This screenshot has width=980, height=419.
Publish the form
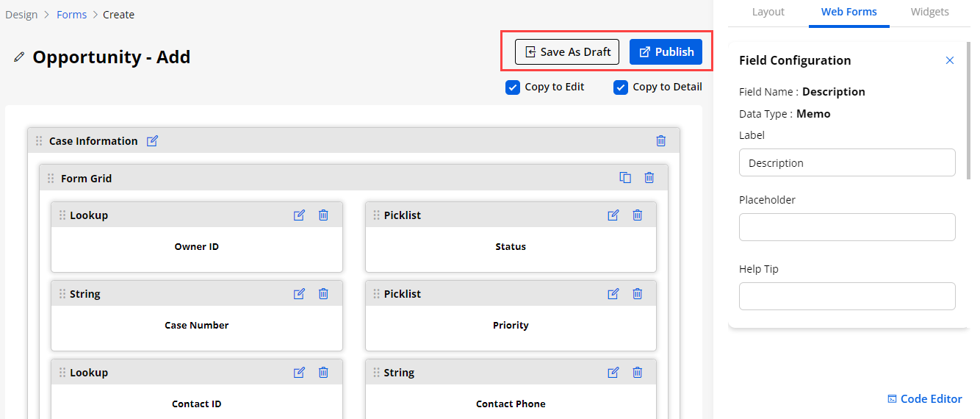click(666, 52)
